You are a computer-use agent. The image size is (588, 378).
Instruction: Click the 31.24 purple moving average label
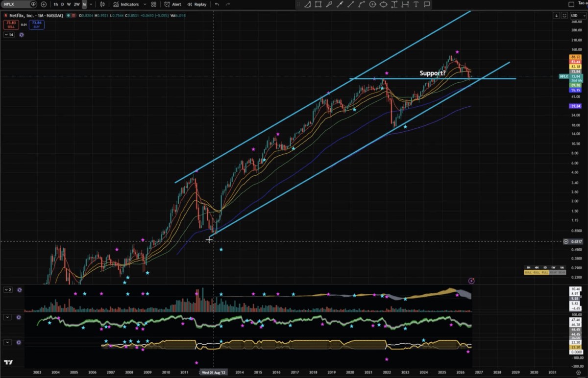(576, 106)
